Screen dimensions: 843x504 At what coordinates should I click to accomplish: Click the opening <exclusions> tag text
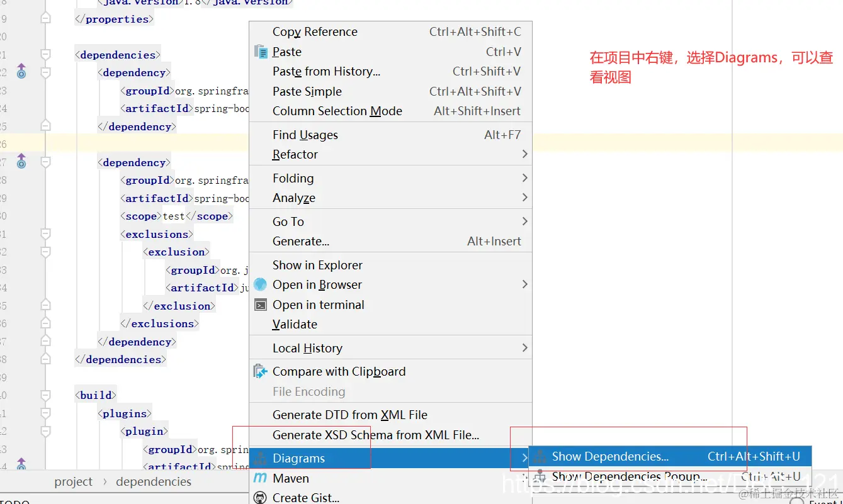tap(157, 234)
